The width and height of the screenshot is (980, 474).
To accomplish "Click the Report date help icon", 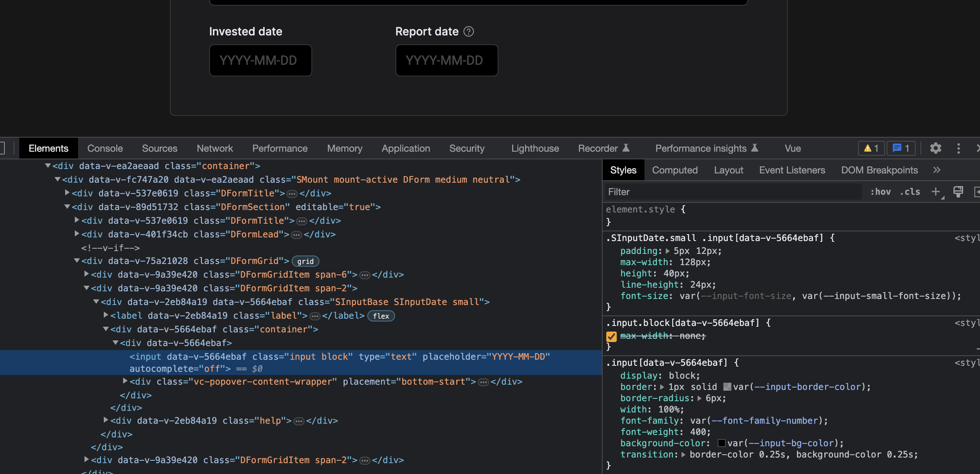I will [x=469, y=31].
